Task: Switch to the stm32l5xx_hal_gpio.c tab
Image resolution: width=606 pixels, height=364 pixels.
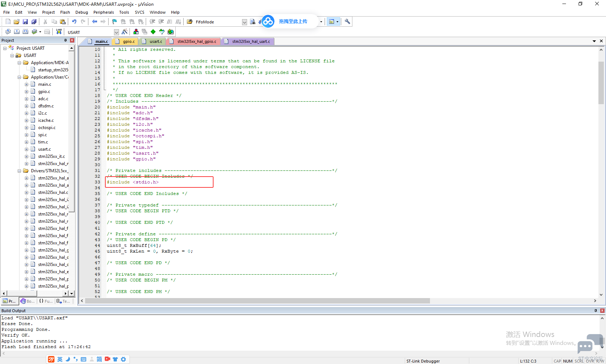Action: [194, 41]
